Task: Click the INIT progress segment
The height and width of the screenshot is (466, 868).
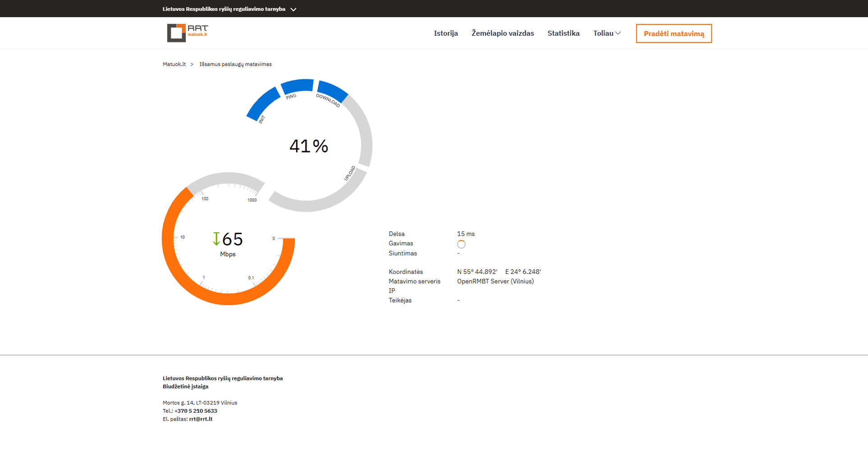Action: [x=263, y=105]
